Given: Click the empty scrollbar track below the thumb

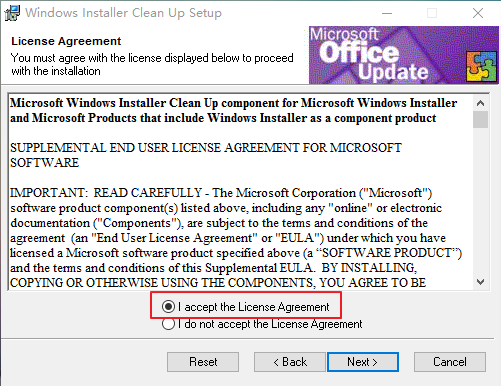Looking at the screenshot, I should pyautogui.click(x=480, y=201).
